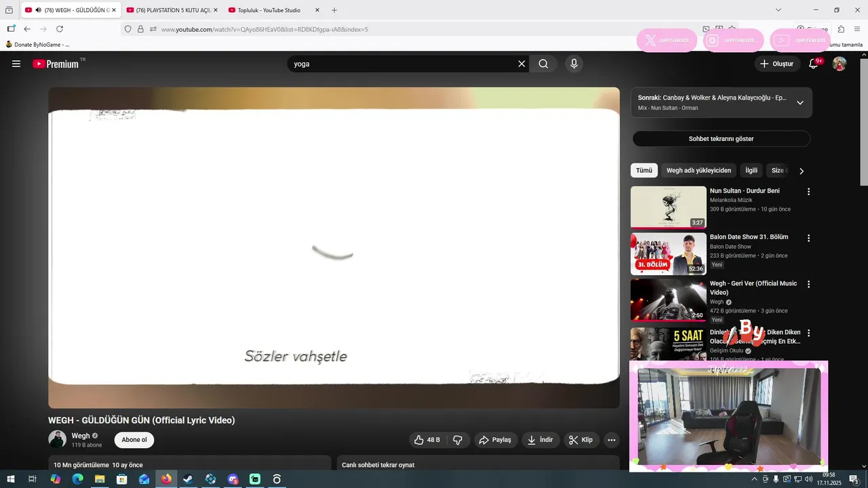Go back in browser history

pyautogui.click(x=27, y=29)
